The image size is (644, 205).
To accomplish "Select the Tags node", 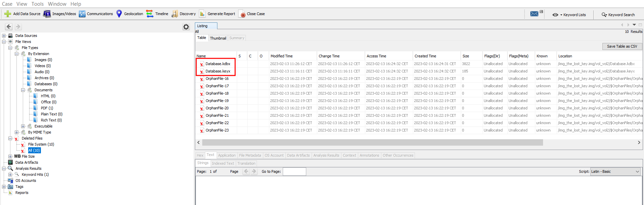I will click(19, 187).
